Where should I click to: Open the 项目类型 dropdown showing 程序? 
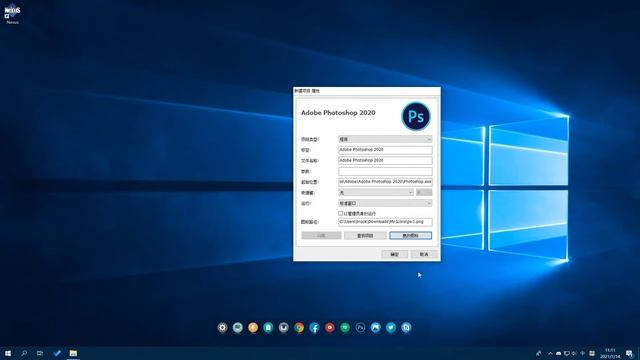coord(385,139)
